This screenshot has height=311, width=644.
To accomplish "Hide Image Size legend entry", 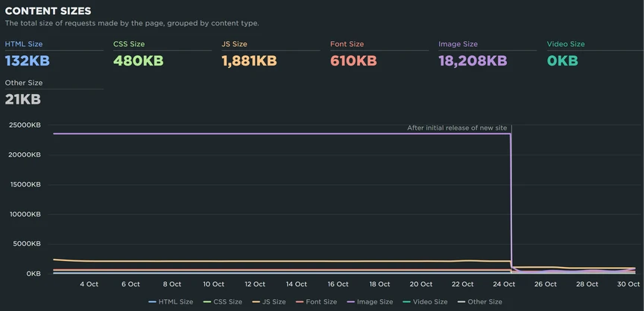I will click(x=370, y=302).
